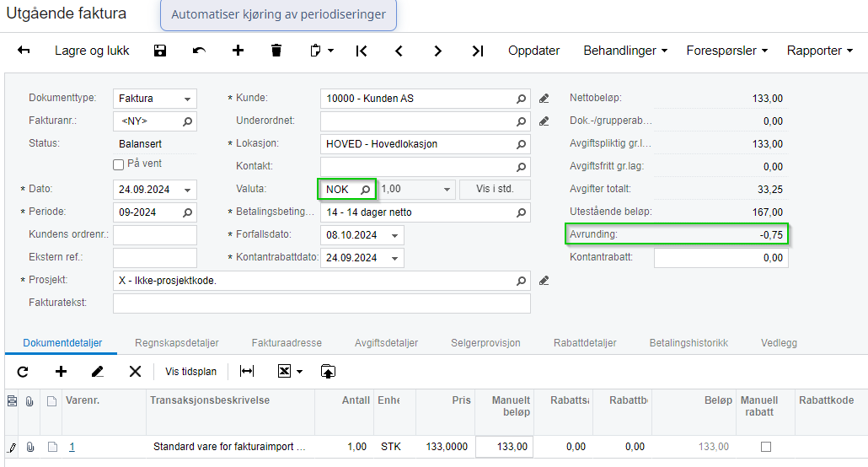Click Lagre og lukk button
The image size is (868, 467).
click(92, 51)
